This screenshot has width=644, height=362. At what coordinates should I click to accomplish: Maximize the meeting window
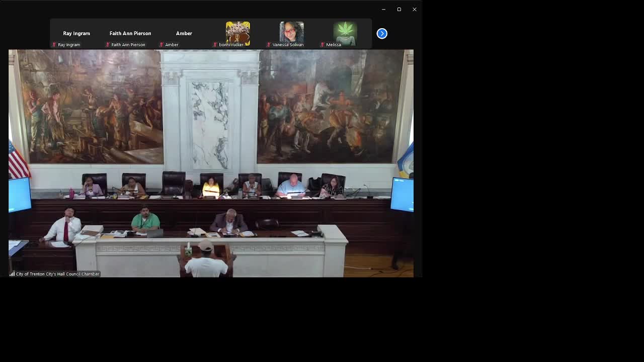click(399, 9)
